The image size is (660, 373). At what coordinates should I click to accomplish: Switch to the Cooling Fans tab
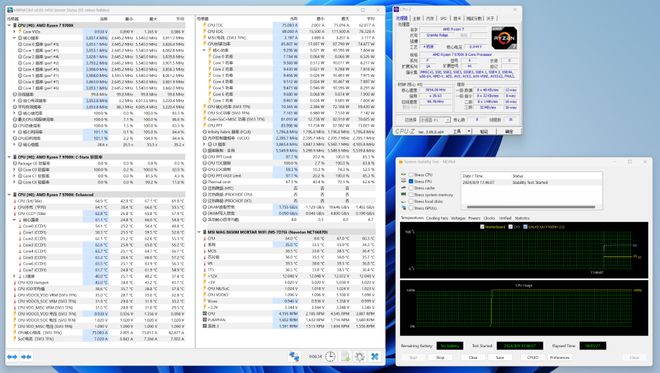[x=436, y=218]
